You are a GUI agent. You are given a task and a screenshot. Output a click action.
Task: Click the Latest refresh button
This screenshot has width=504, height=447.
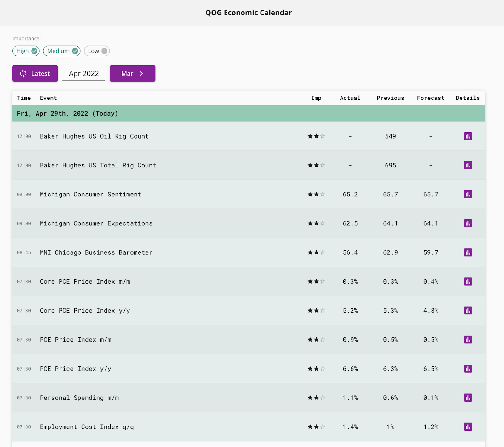(35, 73)
